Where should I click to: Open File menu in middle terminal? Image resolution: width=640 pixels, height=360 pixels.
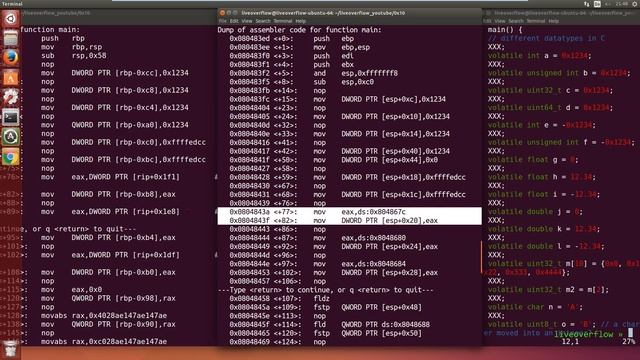pos(222,21)
